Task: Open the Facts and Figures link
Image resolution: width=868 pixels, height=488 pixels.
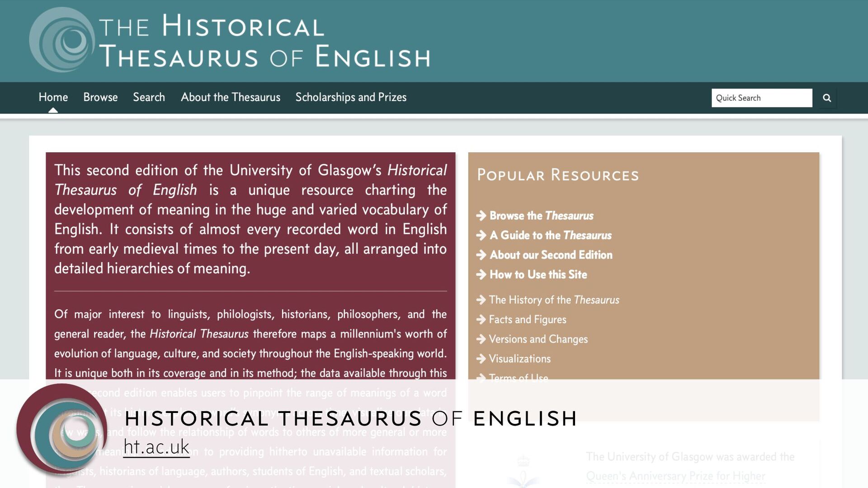Action: click(528, 319)
